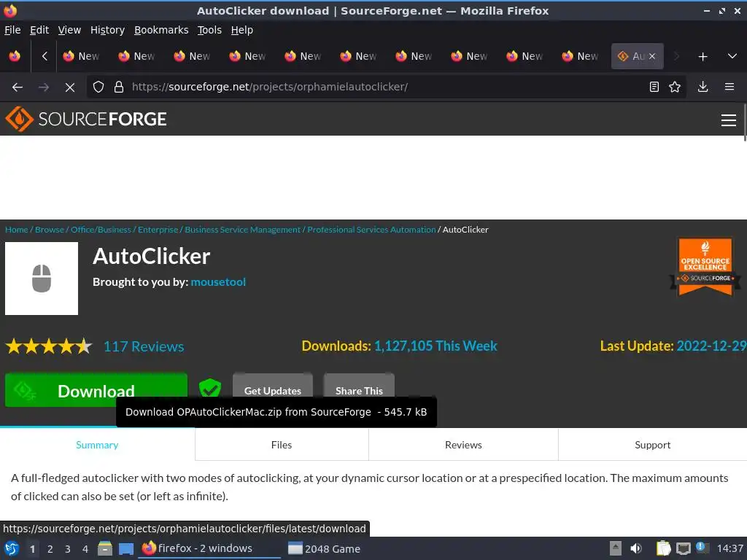This screenshot has width=747, height=560.
Task: Click the network monitor tray icon
Action: 683,548
